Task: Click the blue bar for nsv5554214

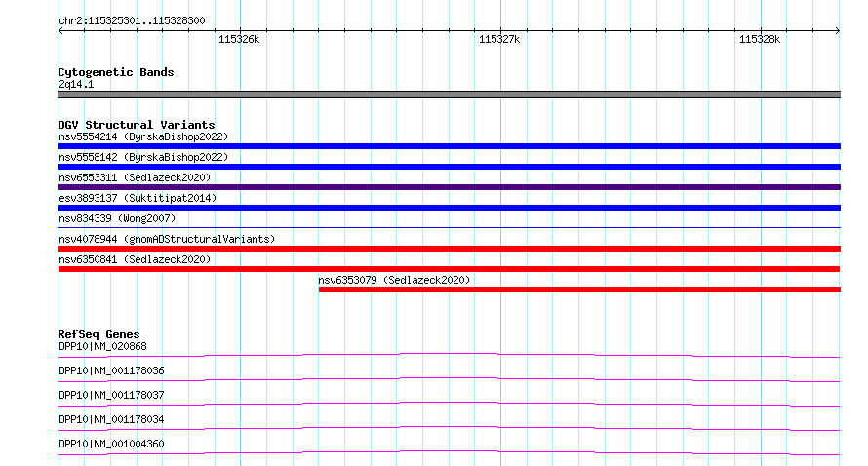Action: coord(449,146)
